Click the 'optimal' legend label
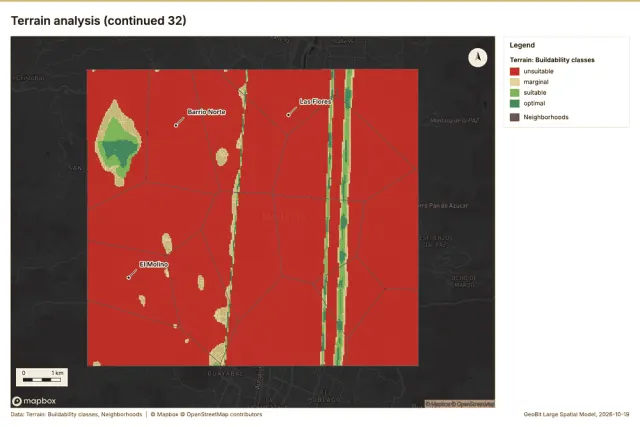 pos(534,103)
